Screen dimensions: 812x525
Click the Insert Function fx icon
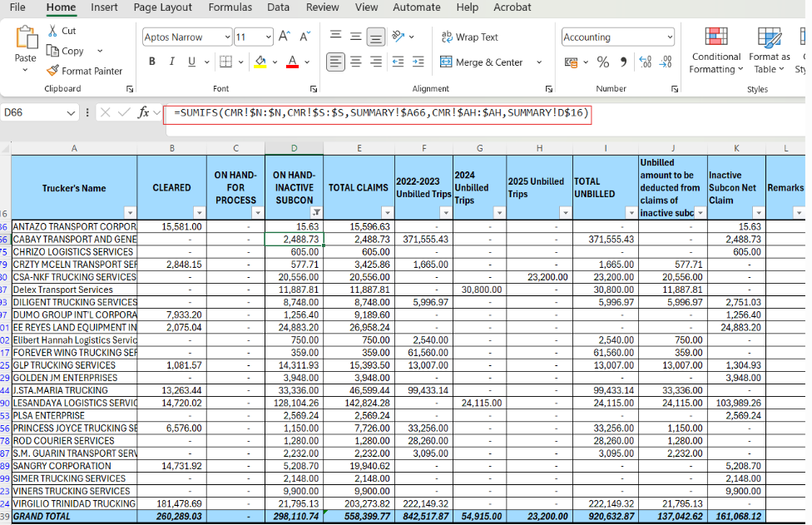pos(143,112)
